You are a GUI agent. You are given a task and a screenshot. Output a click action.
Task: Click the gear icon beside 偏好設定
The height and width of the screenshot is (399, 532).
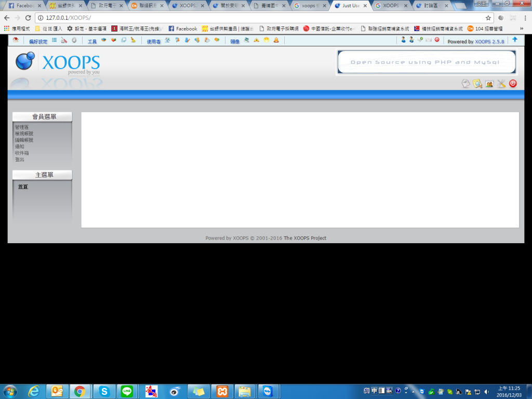tap(74, 40)
